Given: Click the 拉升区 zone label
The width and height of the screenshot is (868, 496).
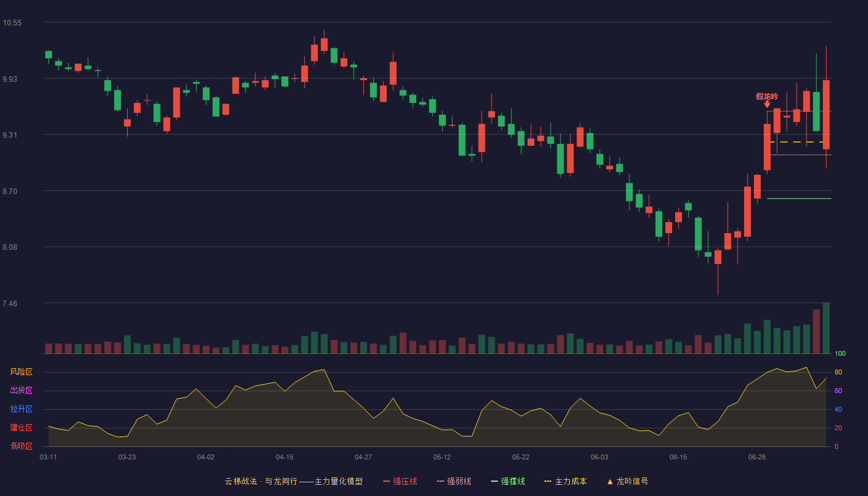Looking at the screenshot, I should coord(21,409).
